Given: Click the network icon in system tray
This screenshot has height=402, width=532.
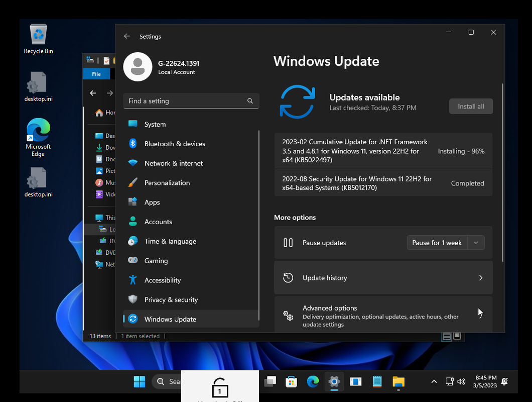Looking at the screenshot, I should tap(450, 381).
